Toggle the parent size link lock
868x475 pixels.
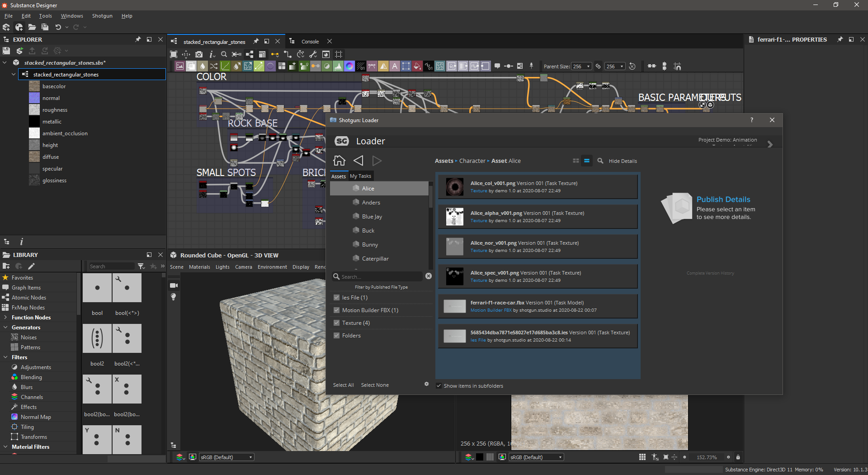pyautogui.click(x=598, y=66)
